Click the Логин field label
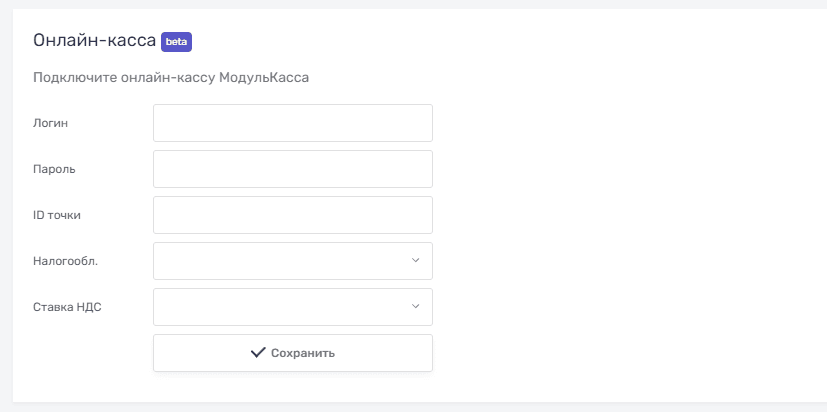The width and height of the screenshot is (827, 412). pyautogui.click(x=49, y=123)
